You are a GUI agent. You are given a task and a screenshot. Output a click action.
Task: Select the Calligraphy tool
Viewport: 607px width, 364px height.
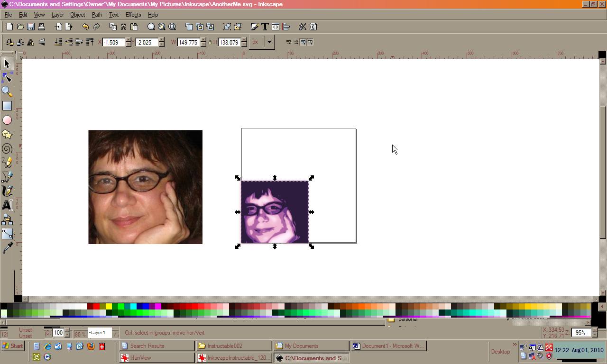(7, 191)
